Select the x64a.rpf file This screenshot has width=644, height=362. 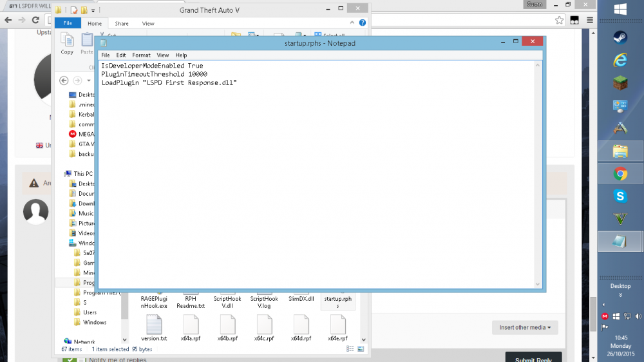tap(191, 328)
